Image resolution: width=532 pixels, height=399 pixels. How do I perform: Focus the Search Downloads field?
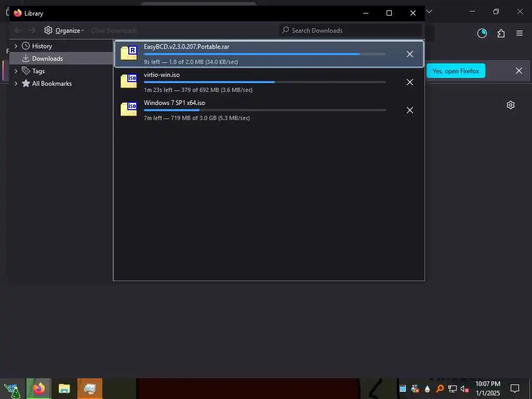tap(350, 31)
